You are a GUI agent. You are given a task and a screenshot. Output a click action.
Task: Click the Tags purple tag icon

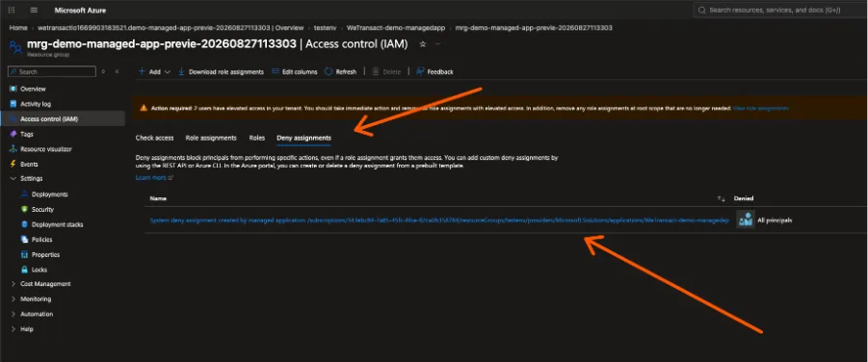point(13,134)
